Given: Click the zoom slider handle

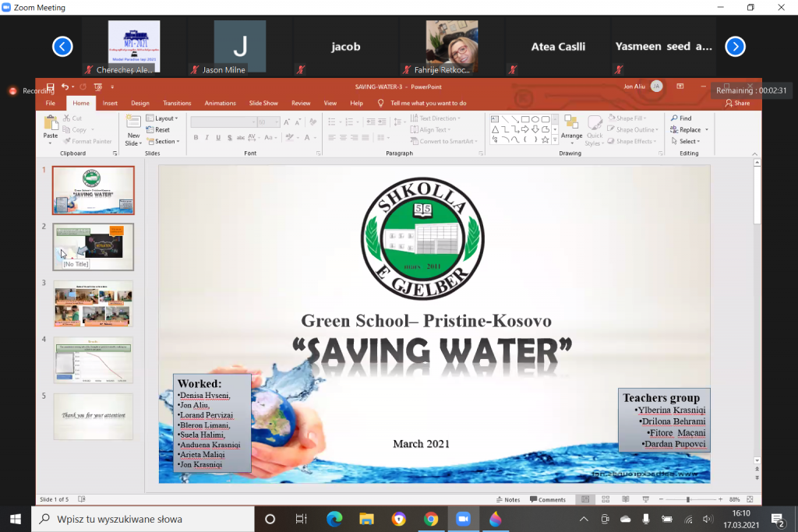Looking at the screenshot, I should click(x=687, y=499).
